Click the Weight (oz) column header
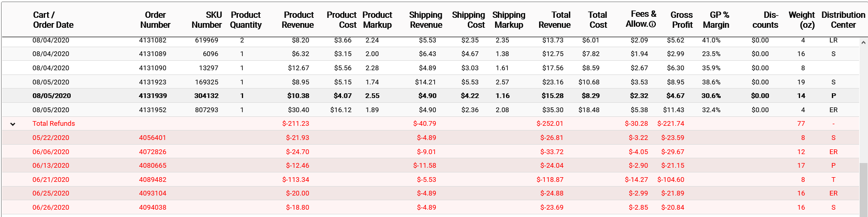Screen dimensions: 868x217 801,20
